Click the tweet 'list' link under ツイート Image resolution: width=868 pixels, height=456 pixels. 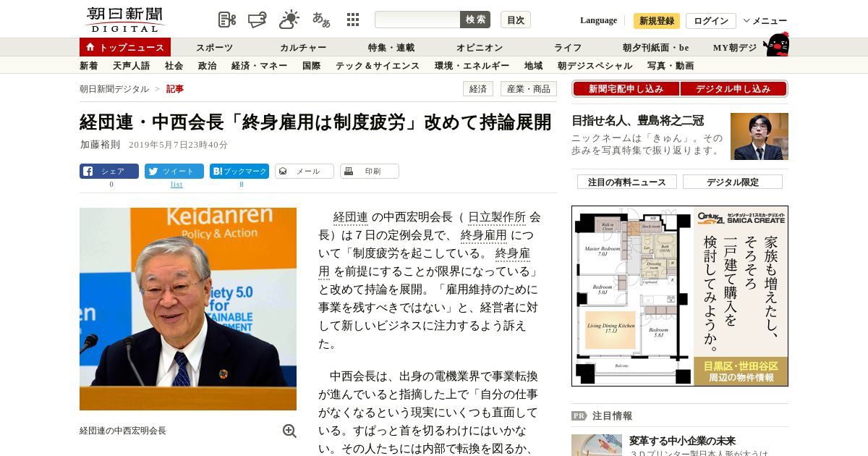[176, 185]
